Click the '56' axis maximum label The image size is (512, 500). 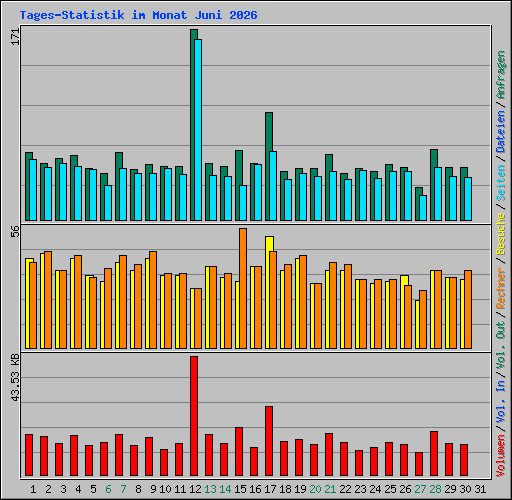click(15, 232)
